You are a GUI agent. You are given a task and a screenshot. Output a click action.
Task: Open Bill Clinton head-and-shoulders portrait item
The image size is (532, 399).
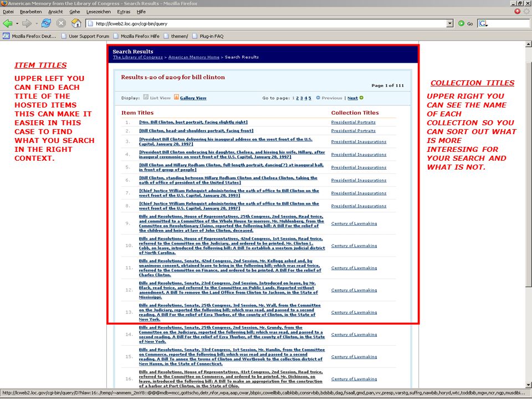click(x=196, y=131)
